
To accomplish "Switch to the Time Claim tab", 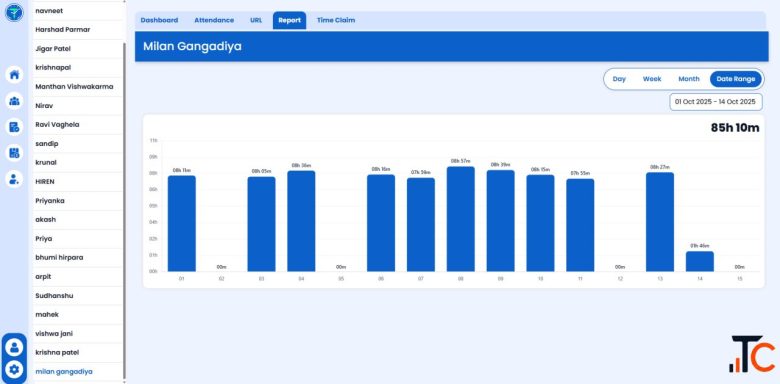I will [336, 20].
